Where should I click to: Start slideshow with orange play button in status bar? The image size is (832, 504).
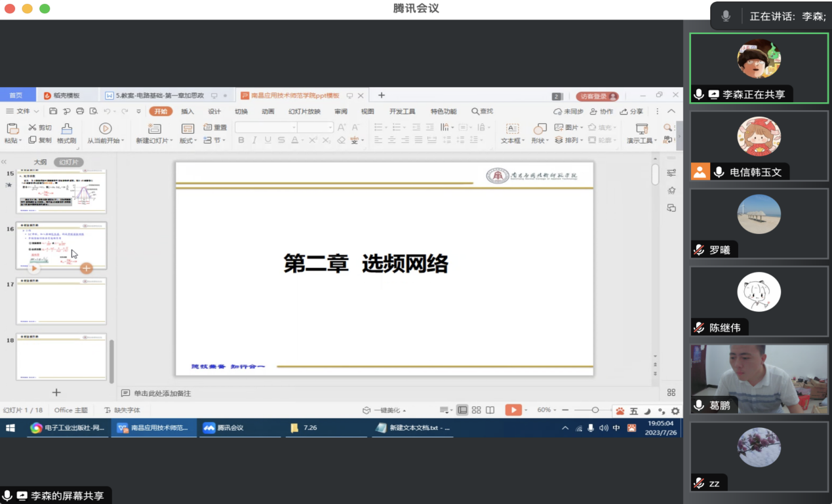coord(513,410)
